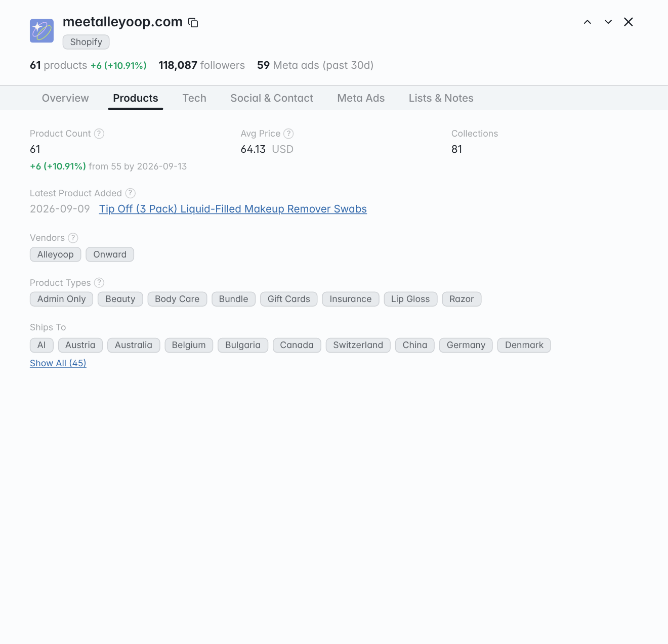The width and height of the screenshot is (668, 644).
Task: Click the Canada ships-to tag
Action: (297, 345)
